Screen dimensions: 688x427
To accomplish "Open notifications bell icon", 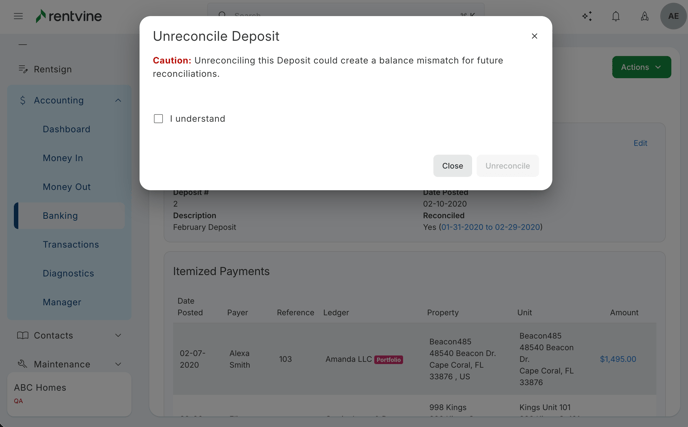I will pos(616,16).
